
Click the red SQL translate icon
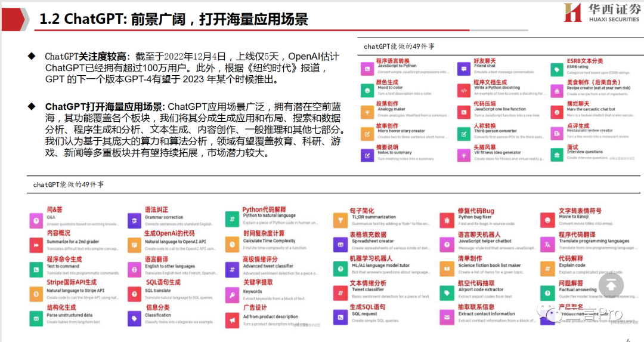point(134,294)
